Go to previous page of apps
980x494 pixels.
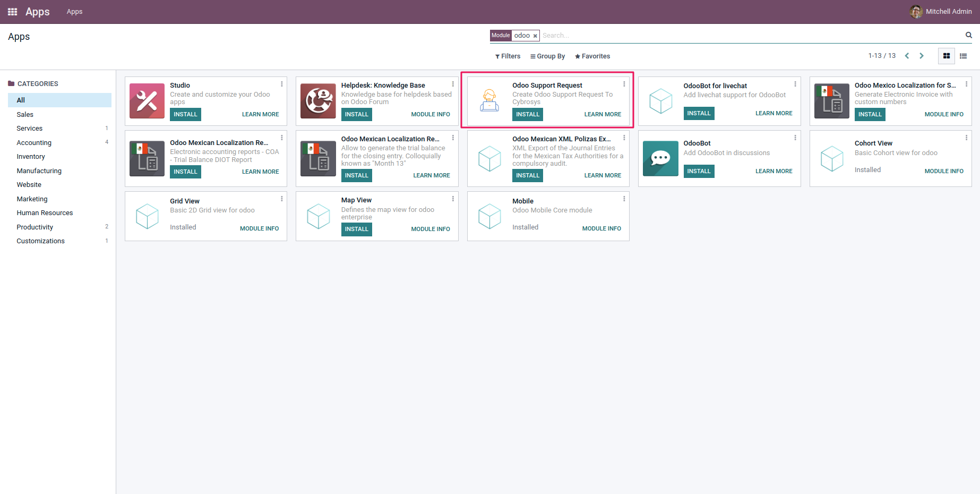(x=907, y=56)
